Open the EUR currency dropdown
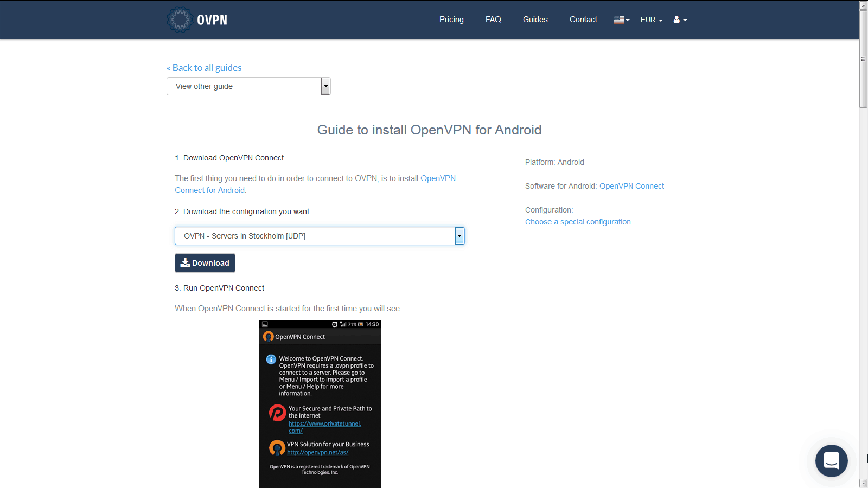 [x=652, y=20]
